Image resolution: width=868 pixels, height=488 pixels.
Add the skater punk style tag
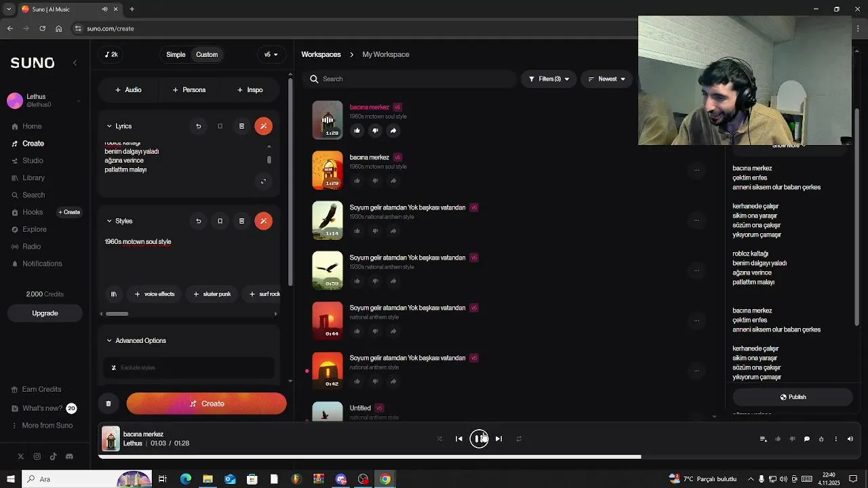[x=212, y=294]
